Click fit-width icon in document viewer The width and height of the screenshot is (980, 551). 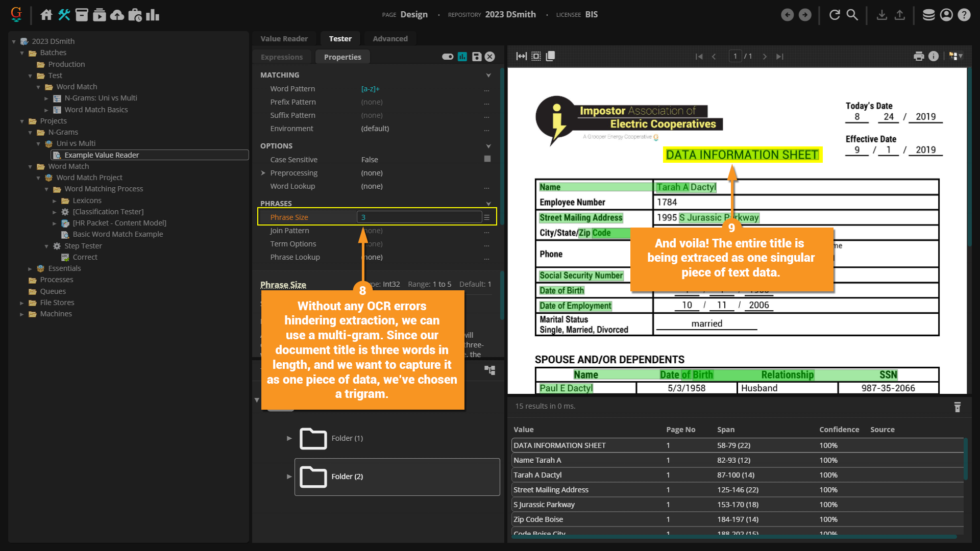tap(521, 56)
